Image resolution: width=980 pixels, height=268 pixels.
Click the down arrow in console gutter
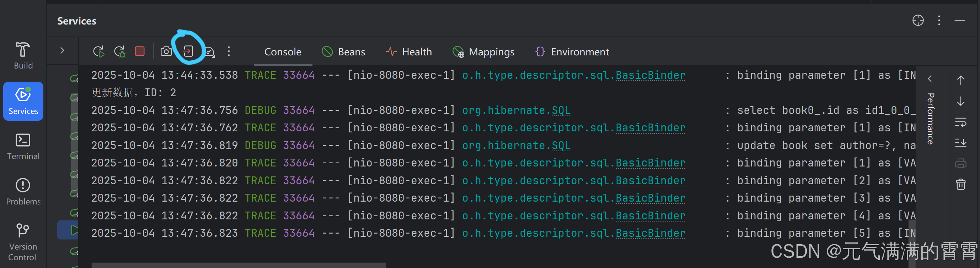click(960, 101)
